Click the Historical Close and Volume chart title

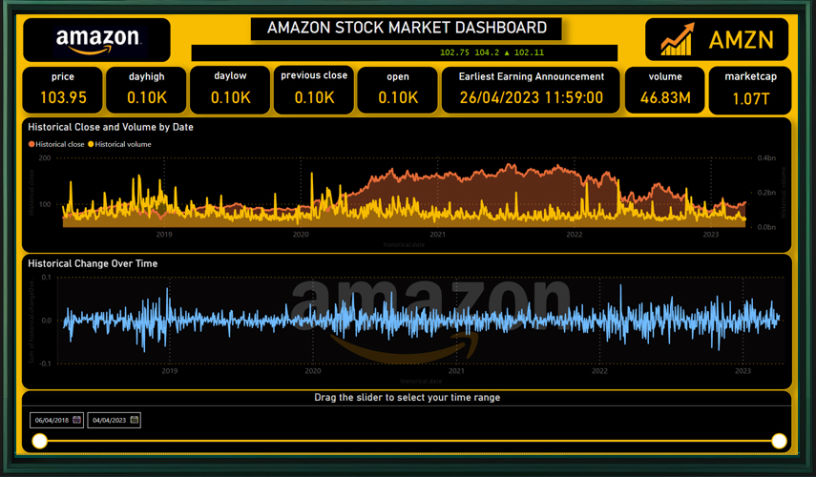[x=111, y=128]
